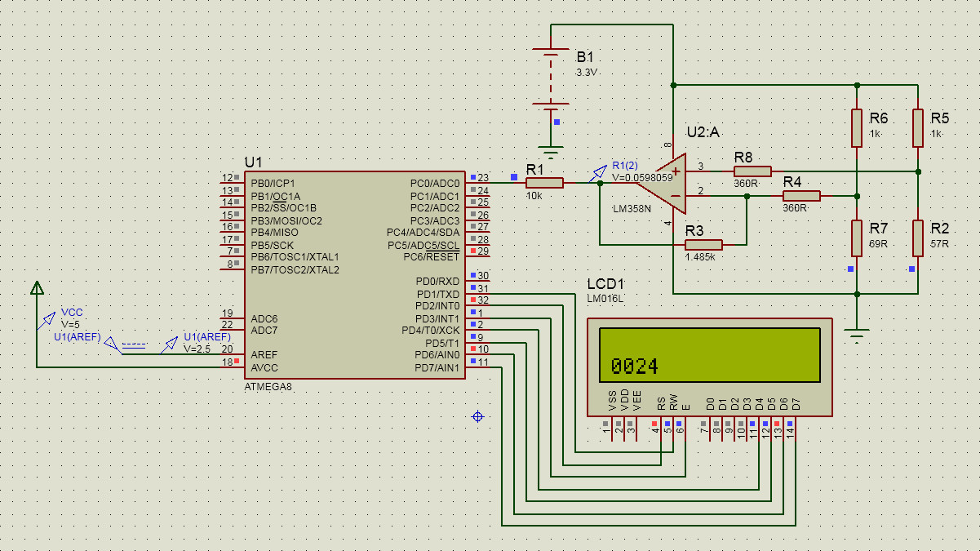Select the R6 1k resistor
This screenshot has height=551, width=980.
pos(856,128)
